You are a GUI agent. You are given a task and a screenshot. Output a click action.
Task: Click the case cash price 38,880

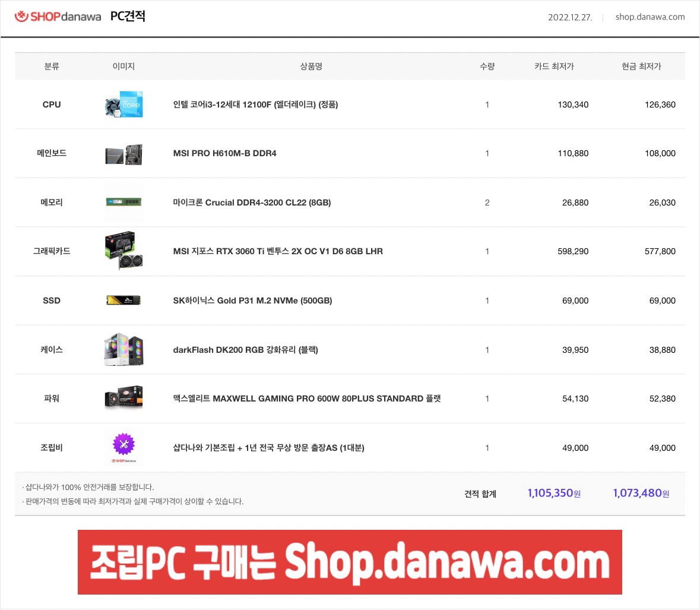662,350
